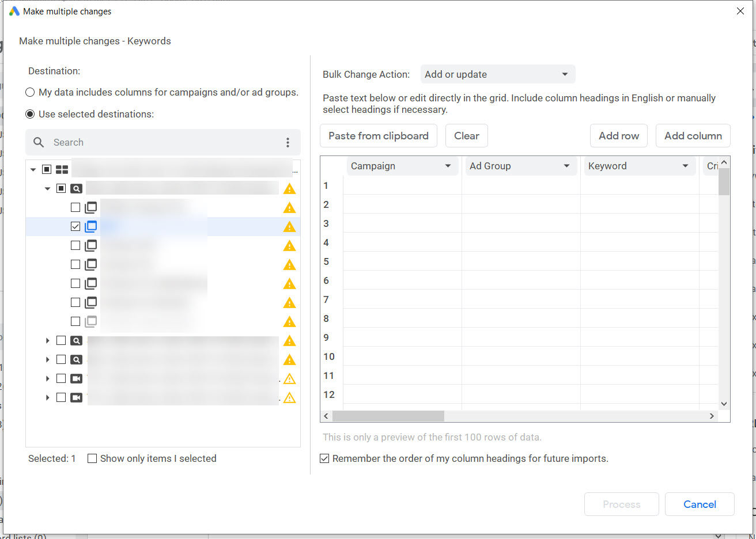Image resolution: width=756 pixels, height=539 pixels.
Task: Open the Bulk Change Action dropdown
Action: pyautogui.click(x=497, y=74)
